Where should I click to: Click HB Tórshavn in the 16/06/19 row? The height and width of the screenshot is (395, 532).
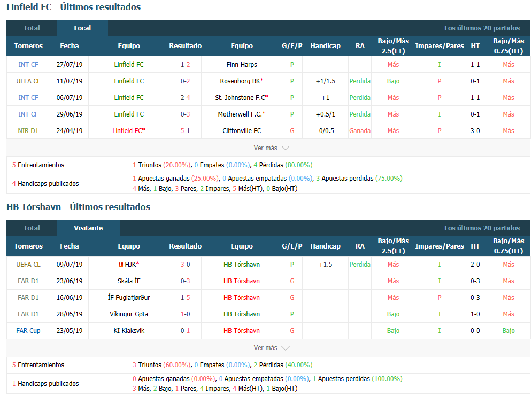242,298
